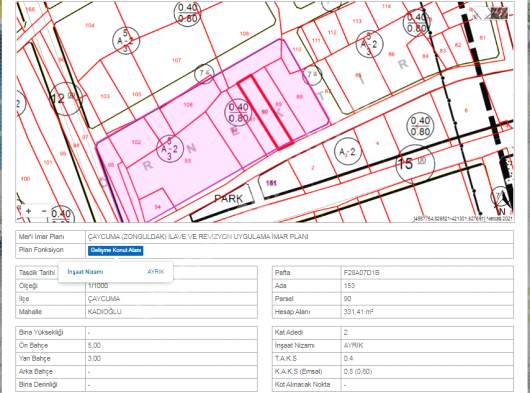Image resolution: width=530 pixels, height=393 pixels.
Task: Switch to the satellite imagery basemap thumbnail
Action: [499, 13]
